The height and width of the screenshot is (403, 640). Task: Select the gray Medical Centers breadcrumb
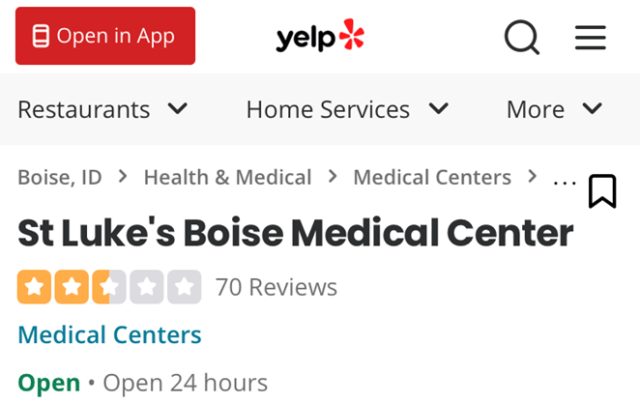coord(432,178)
